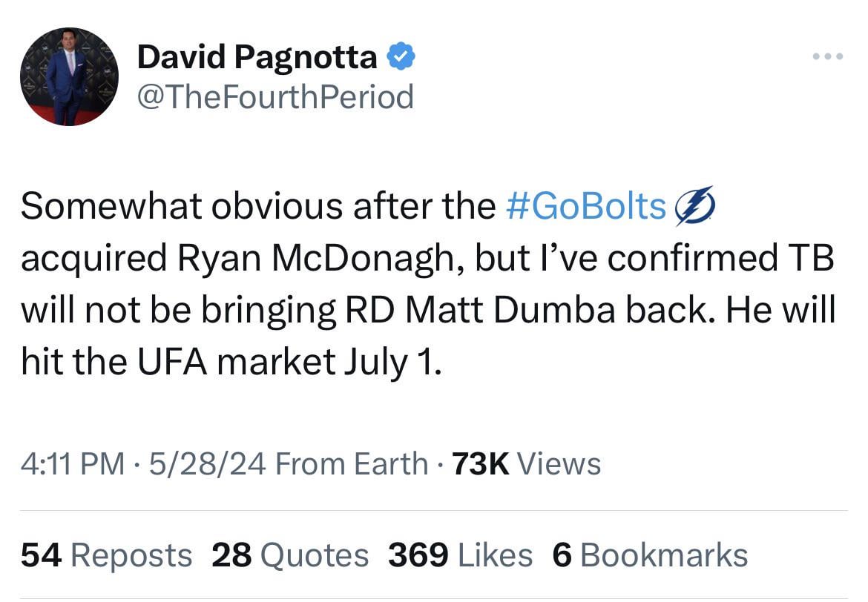See who left the 369 Likes
Screen dimensions: 868x602
tap(459, 554)
